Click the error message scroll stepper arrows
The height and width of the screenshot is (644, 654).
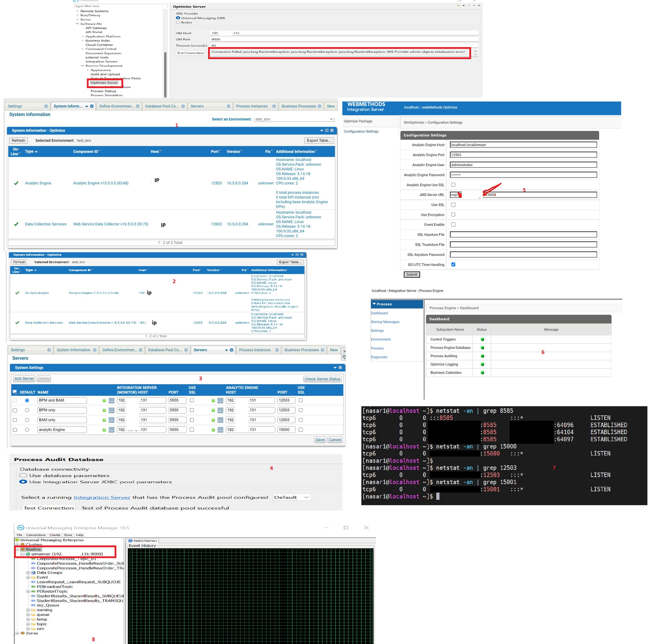[476, 53]
